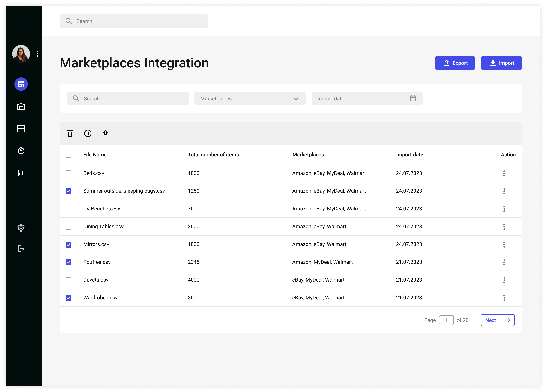546x392 pixels.
Task: Delete selected files using the trash icon
Action: [x=70, y=133]
